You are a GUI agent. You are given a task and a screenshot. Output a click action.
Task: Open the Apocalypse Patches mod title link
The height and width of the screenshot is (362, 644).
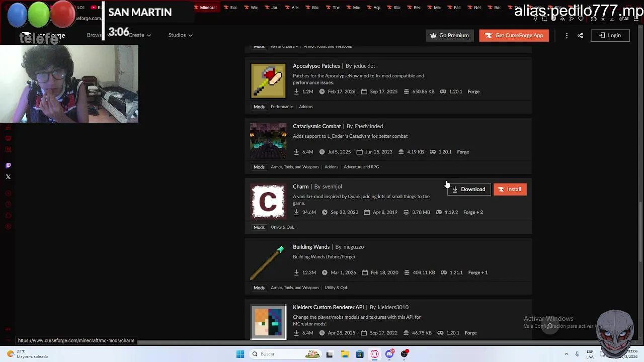point(316,66)
